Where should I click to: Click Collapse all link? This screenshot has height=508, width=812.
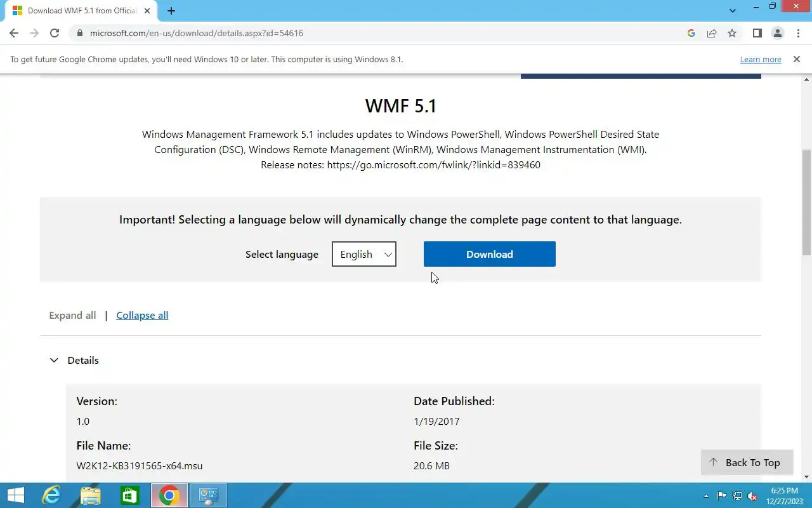[x=142, y=316]
